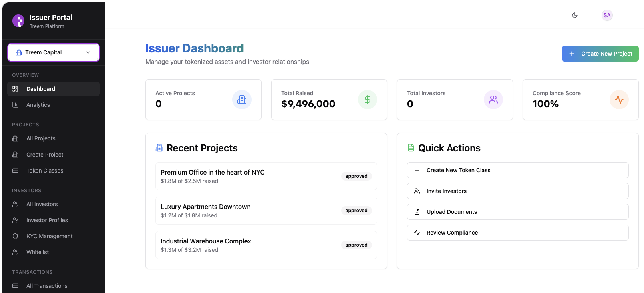Open the Dashboard sidebar item
Image resolution: width=644 pixels, height=293 pixels.
pos(53,89)
